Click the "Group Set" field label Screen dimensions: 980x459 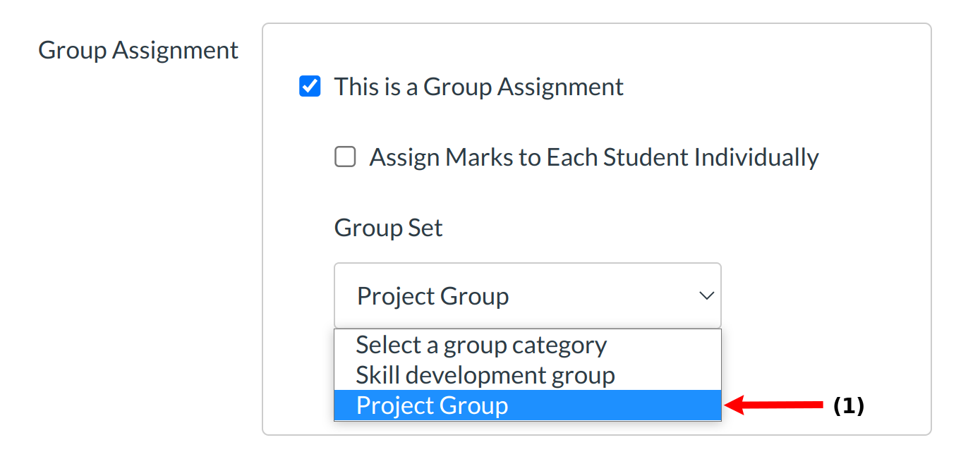click(x=388, y=228)
